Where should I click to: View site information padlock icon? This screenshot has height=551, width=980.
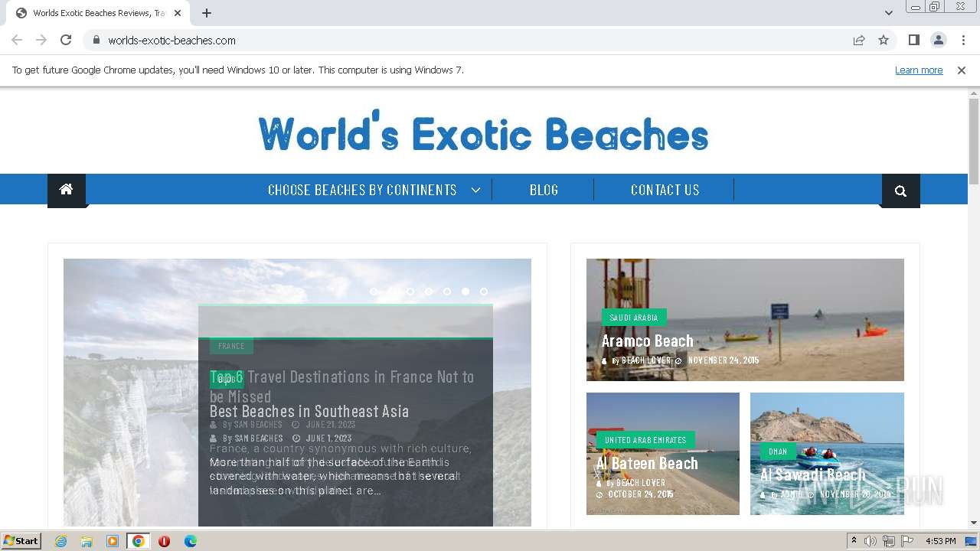pos(96,40)
